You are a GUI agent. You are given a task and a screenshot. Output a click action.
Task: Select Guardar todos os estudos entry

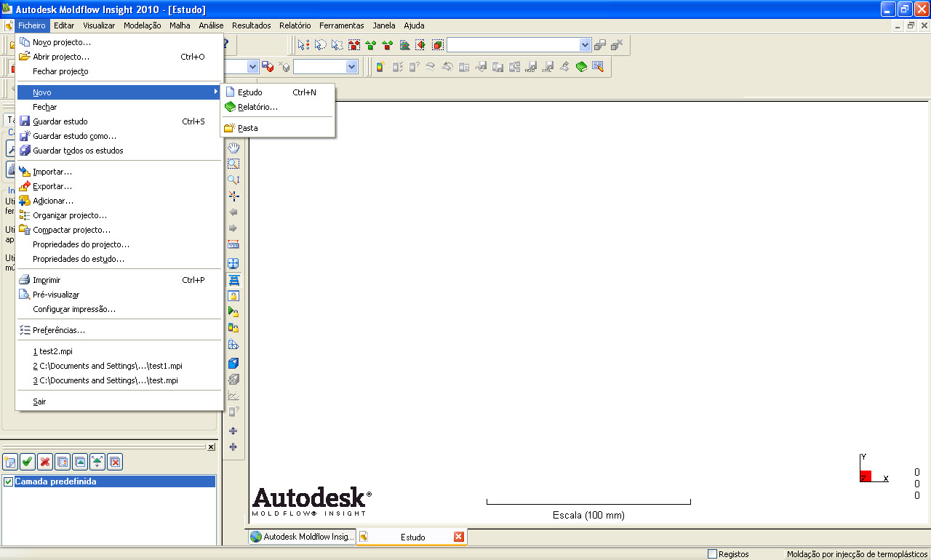pyautogui.click(x=119, y=151)
